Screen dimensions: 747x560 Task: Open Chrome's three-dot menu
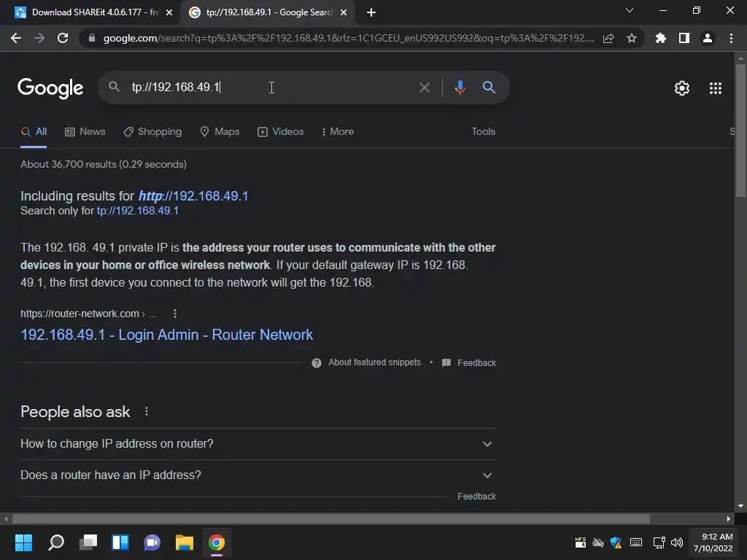pyautogui.click(x=731, y=38)
